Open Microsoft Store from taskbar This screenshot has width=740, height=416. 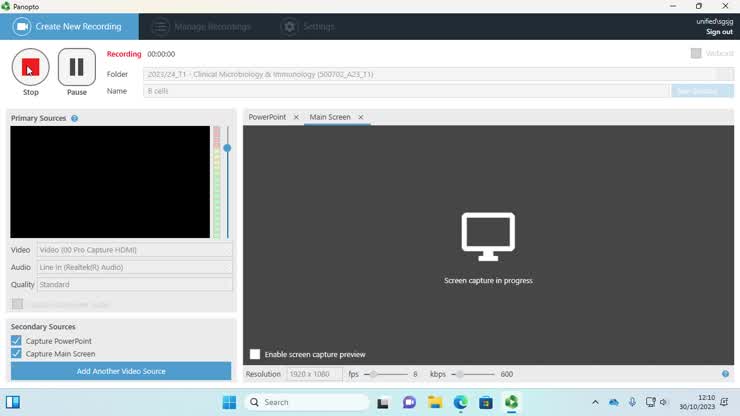pos(486,403)
